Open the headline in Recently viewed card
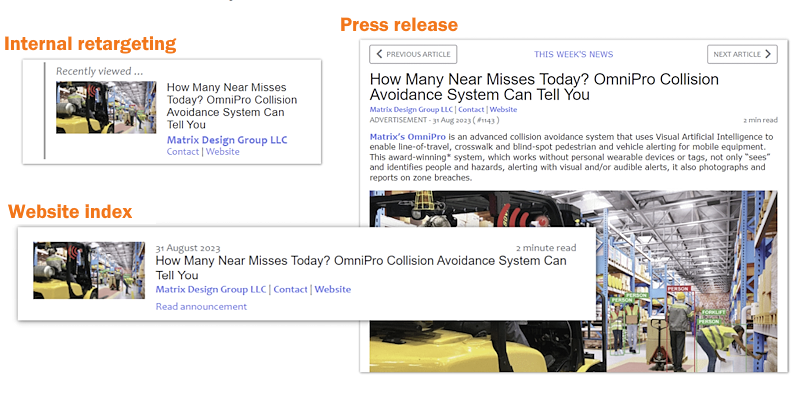 232,106
